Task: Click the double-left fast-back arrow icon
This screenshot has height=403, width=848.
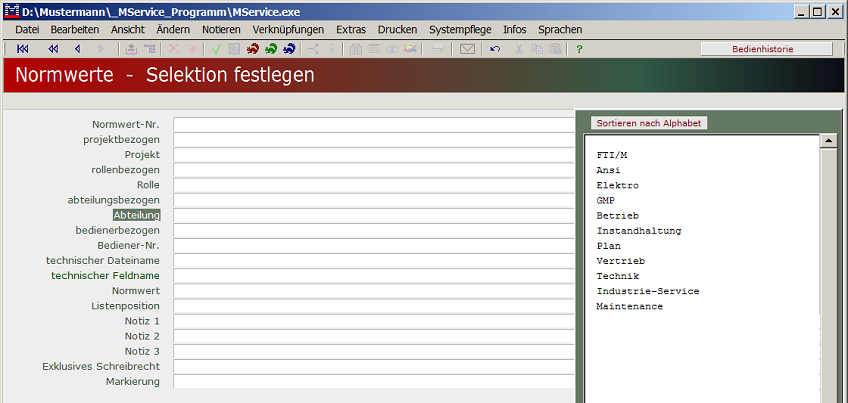Action: pyautogui.click(x=53, y=49)
